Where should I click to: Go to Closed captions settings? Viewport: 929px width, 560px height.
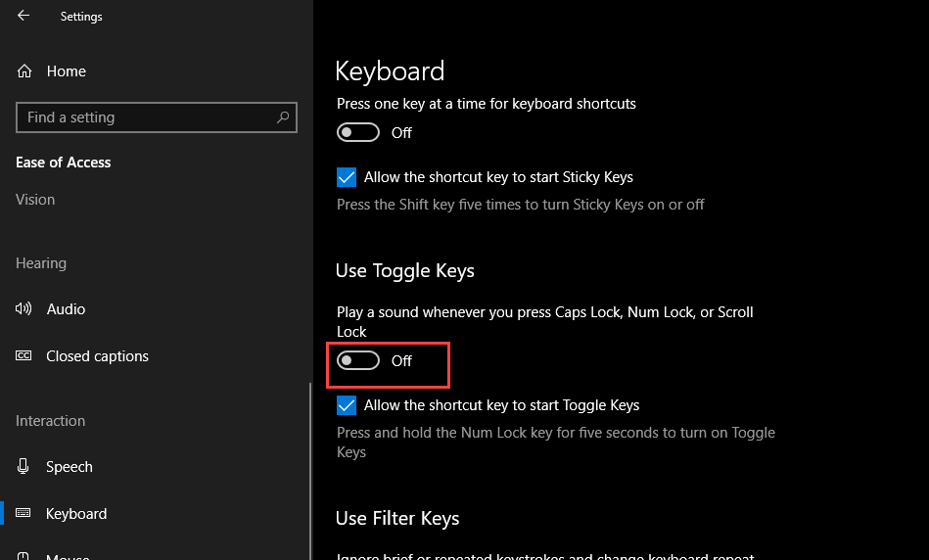pos(97,356)
